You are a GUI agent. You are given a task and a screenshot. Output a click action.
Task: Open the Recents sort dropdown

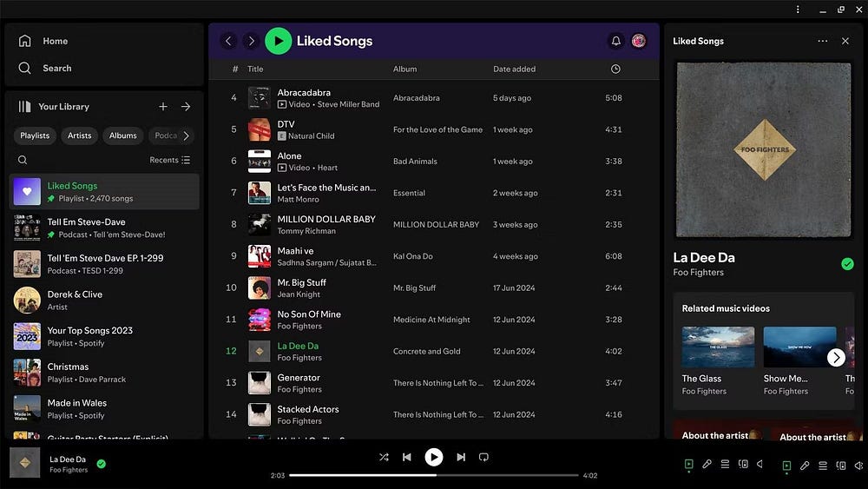(169, 160)
